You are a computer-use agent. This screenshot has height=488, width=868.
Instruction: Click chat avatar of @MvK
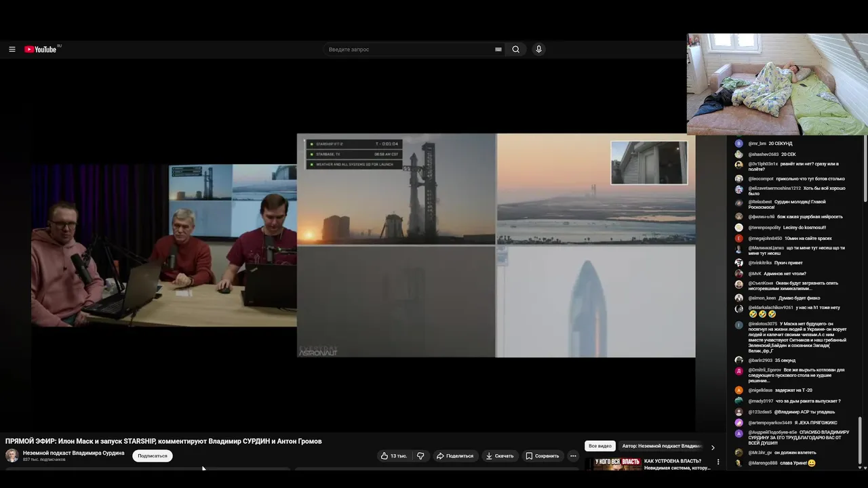(739, 274)
